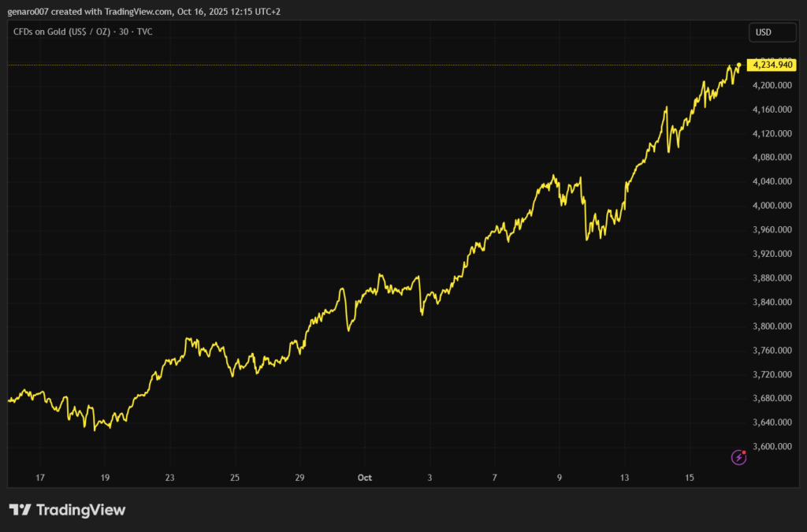The height and width of the screenshot is (532, 807).
Task: Select the Oct label on the time axis
Action: coord(364,478)
